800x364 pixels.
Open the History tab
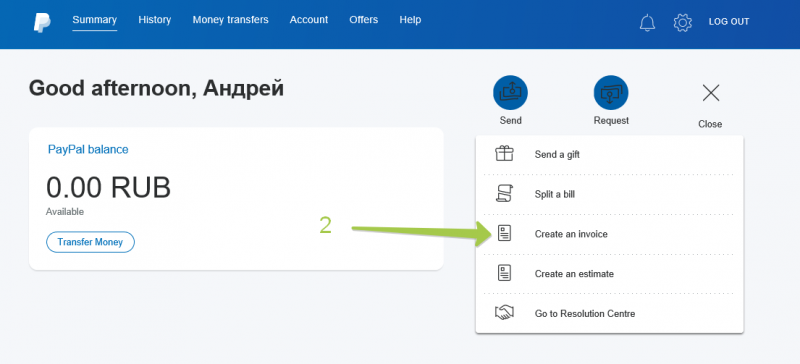click(155, 20)
